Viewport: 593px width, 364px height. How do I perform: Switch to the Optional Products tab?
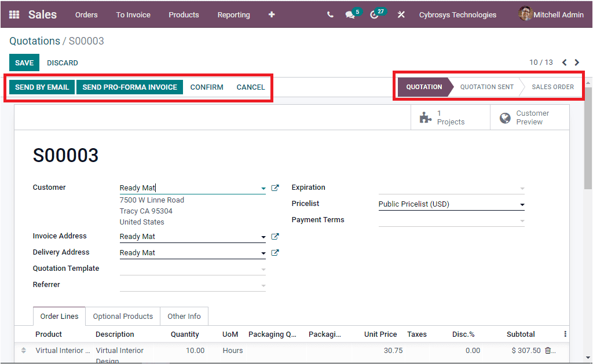click(122, 316)
